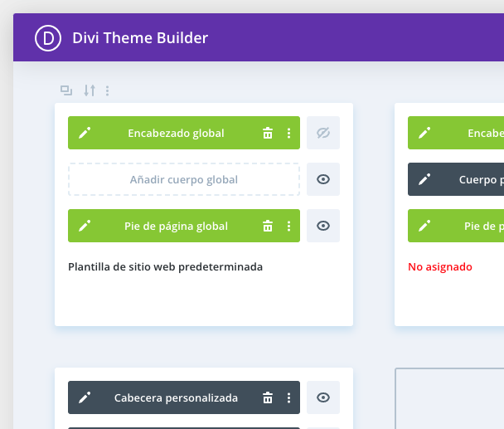The image size is (504, 429).
Task: Edit the dark Cuerpo layout in second template
Action: pos(424,179)
